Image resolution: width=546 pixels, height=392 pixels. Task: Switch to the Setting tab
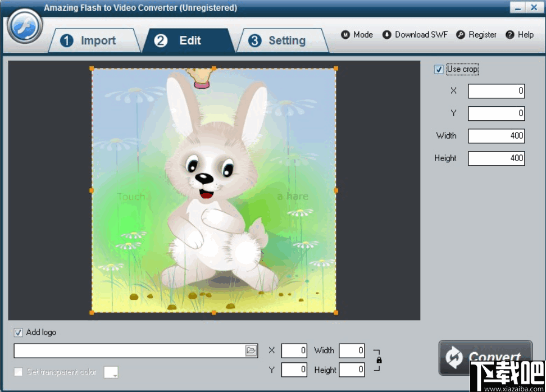pyautogui.click(x=284, y=40)
